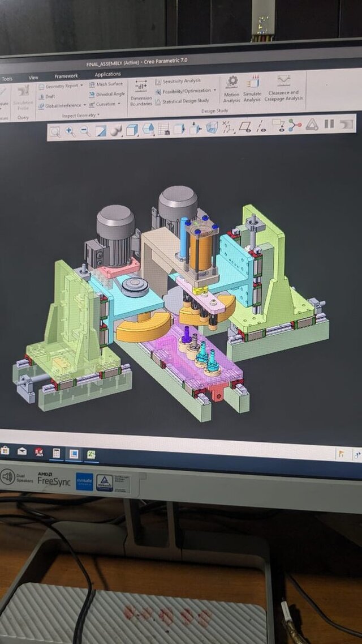362x644 pixels.
Task: Open the Store icon on taskbar
Action: coord(5,450)
